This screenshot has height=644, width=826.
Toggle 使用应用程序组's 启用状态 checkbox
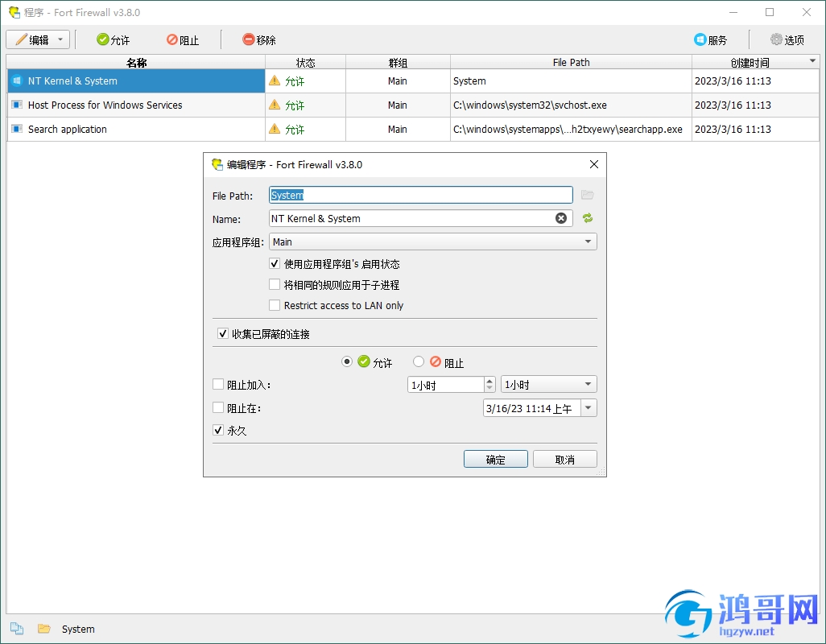(x=275, y=263)
